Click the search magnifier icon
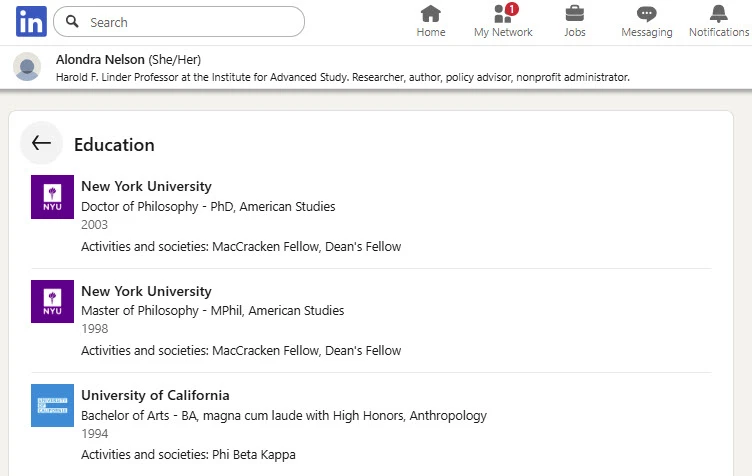This screenshot has height=476, width=752. (72, 22)
